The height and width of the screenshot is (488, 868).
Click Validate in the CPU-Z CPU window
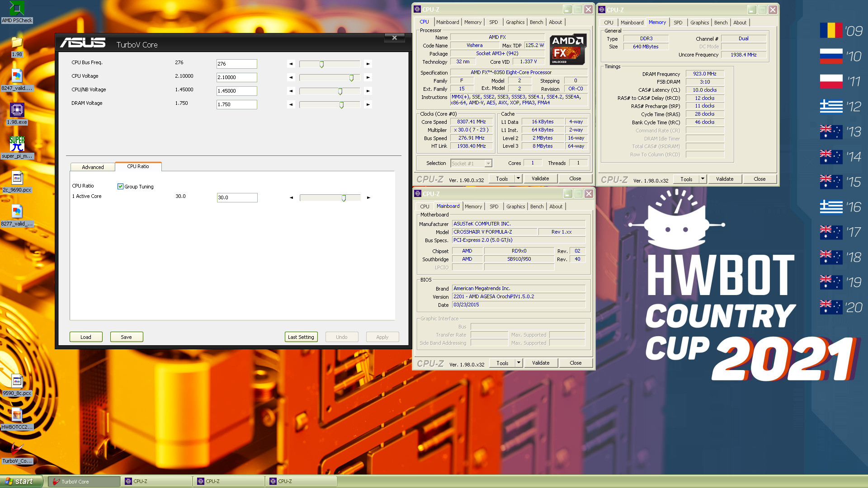click(x=540, y=178)
